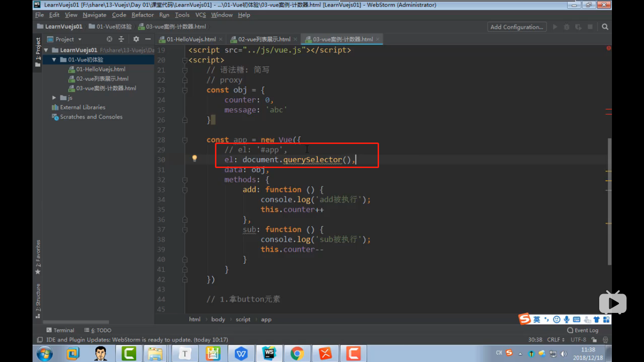
Task: Click 'script' in the bottom code breadcrumb
Action: point(243,320)
